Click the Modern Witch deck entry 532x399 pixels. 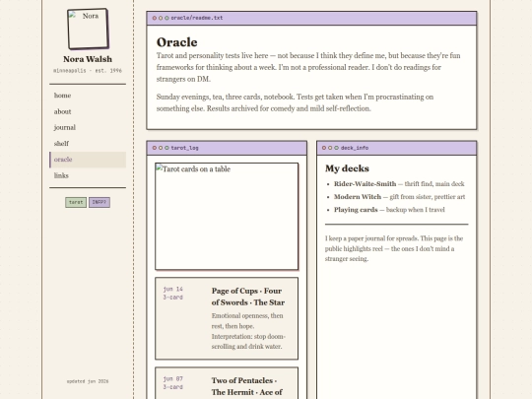tap(399, 197)
